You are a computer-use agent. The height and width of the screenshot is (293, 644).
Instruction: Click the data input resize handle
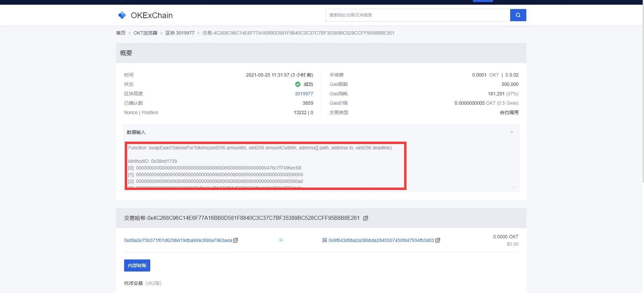click(x=513, y=187)
